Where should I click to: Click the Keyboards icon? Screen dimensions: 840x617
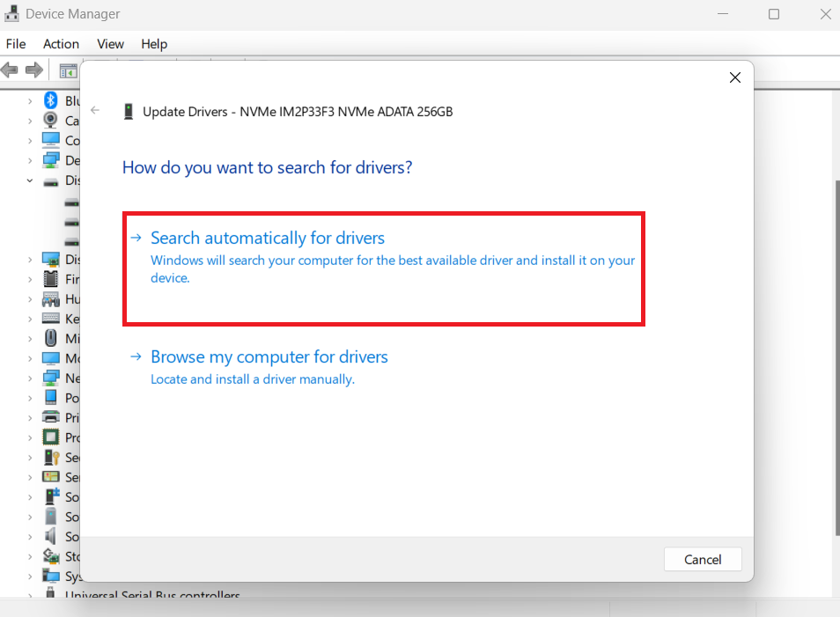click(x=51, y=319)
